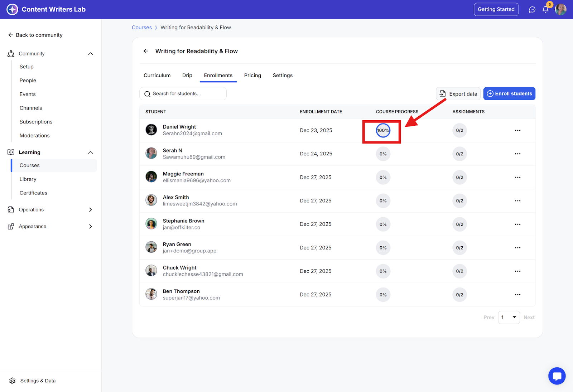Switch to the Curriculum tab
Viewport: 573px width, 392px height.
pyautogui.click(x=157, y=76)
